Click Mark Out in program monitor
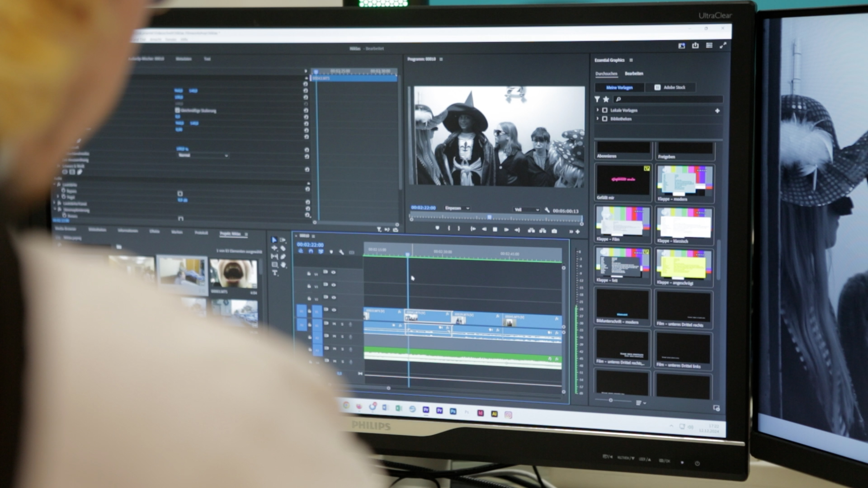868x488 pixels. pos(459,229)
